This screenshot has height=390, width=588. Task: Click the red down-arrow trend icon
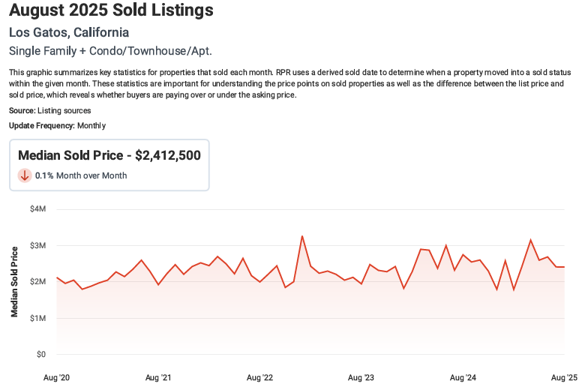pos(25,175)
